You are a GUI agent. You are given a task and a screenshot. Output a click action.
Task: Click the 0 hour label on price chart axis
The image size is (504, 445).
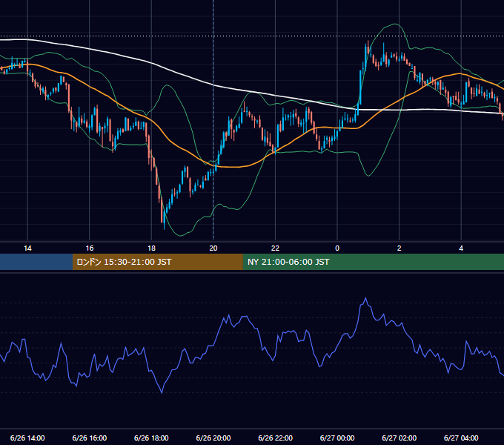pos(337,248)
